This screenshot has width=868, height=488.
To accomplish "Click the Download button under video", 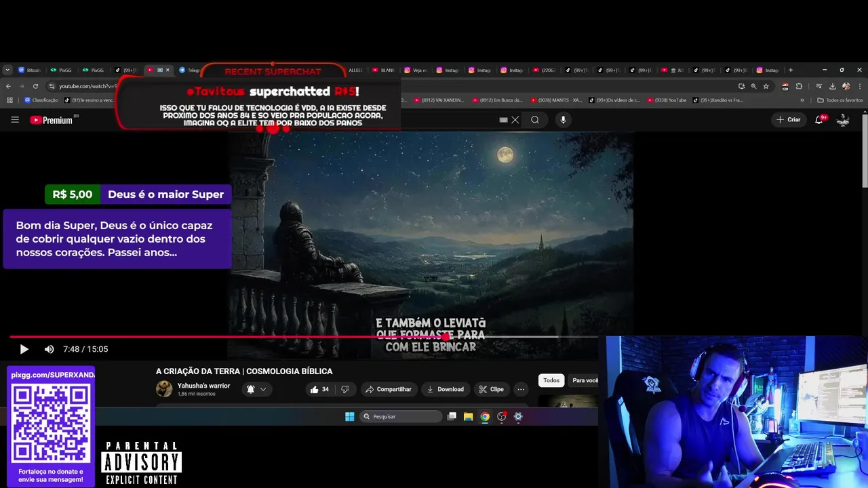I will point(445,389).
